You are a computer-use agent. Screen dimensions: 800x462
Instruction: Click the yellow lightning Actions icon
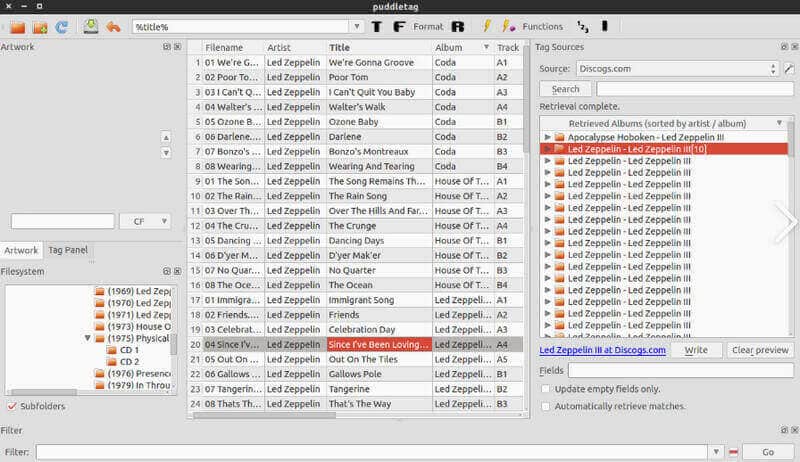(487, 26)
